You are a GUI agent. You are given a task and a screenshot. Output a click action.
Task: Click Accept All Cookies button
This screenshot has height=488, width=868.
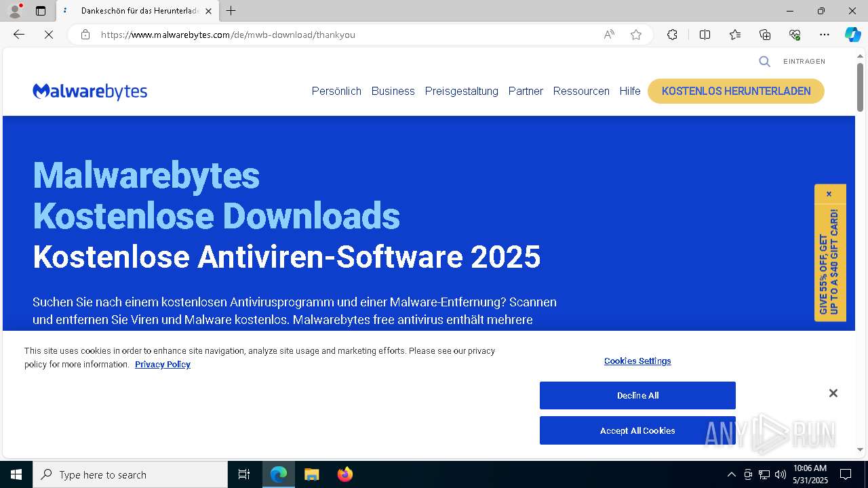637,430
